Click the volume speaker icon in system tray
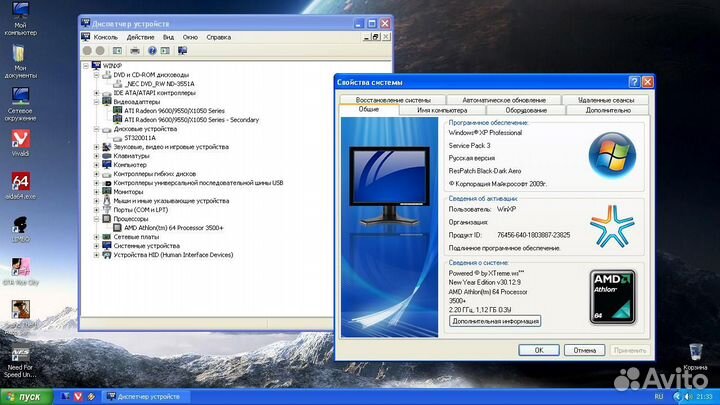This screenshot has height=405, width=720. (688, 396)
